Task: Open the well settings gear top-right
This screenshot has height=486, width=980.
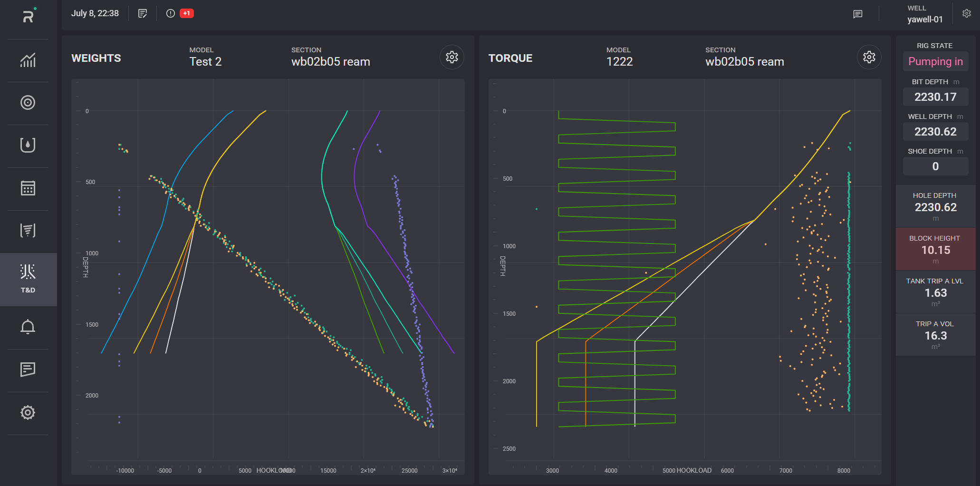Action: [967, 13]
